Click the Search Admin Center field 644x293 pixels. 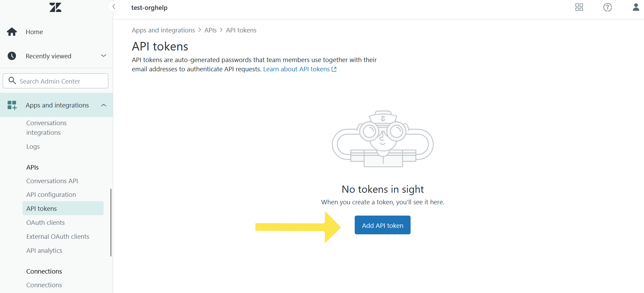[56, 81]
